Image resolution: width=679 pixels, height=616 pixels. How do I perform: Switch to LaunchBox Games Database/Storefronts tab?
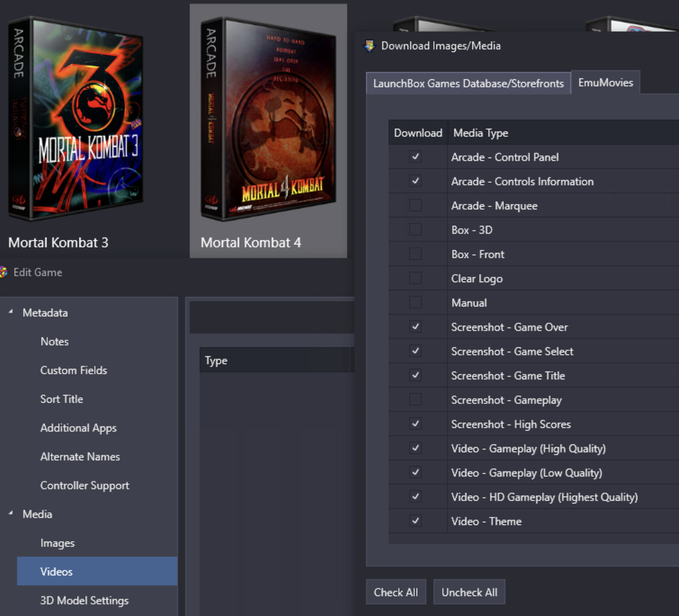point(468,84)
